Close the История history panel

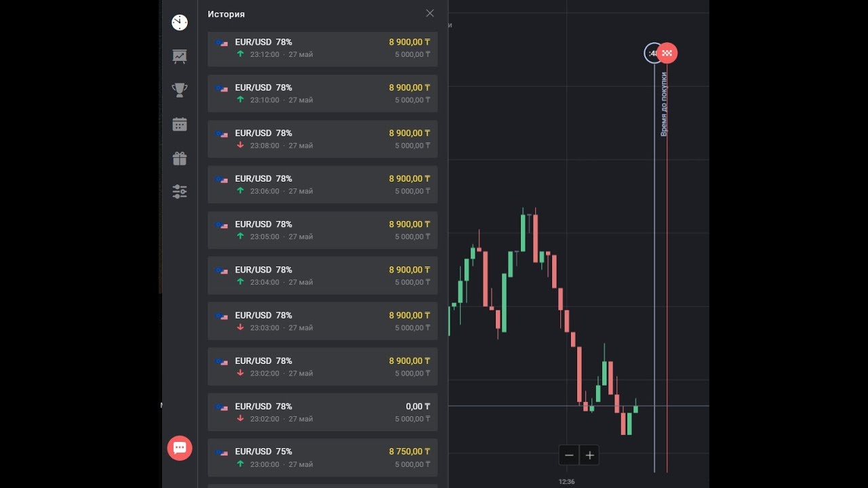[x=430, y=14]
